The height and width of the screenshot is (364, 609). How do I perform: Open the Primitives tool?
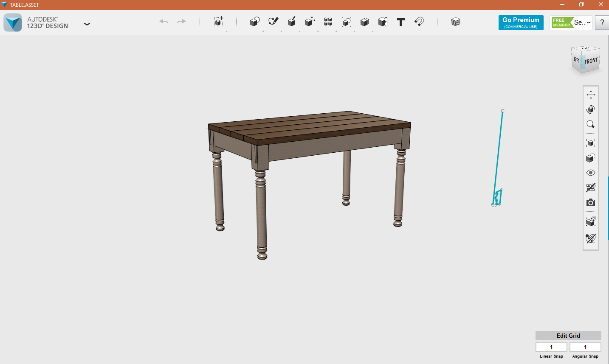pos(254,22)
